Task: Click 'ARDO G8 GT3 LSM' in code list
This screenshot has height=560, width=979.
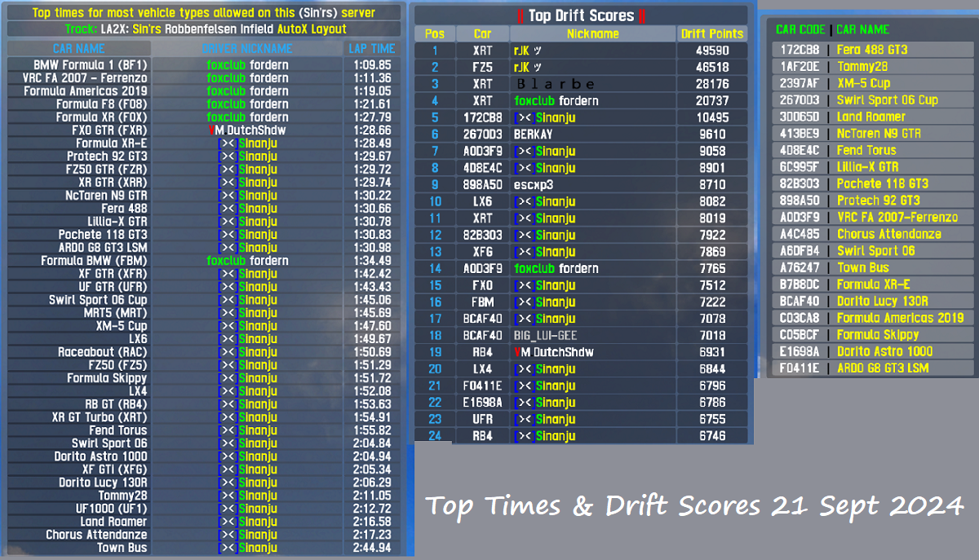Action: [x=883, y=368]
